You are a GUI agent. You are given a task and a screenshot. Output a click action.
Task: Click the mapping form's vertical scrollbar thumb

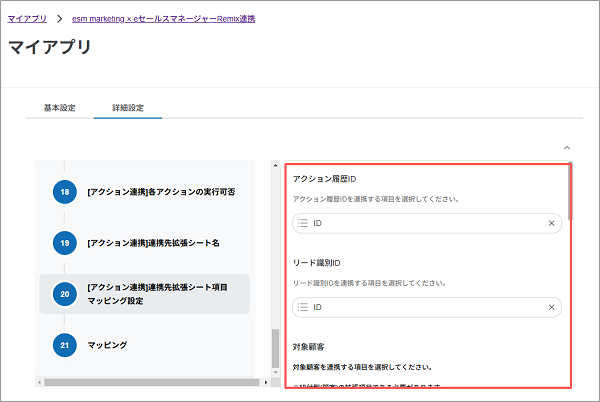pos(570,190)
